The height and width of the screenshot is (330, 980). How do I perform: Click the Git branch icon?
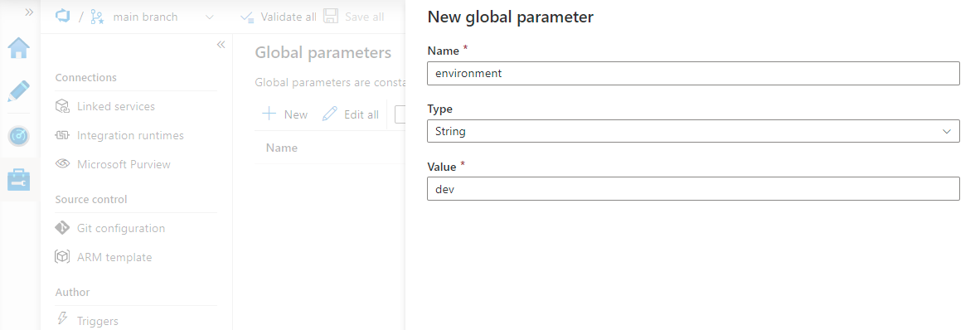(x=98, y=17)
